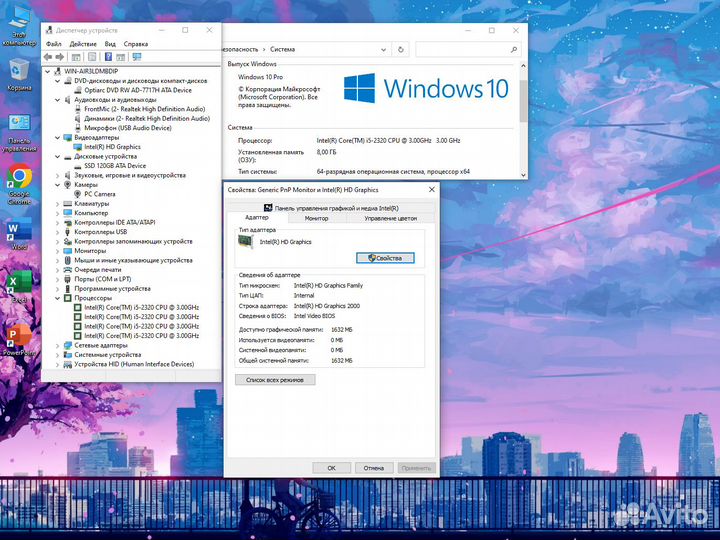Click the computer icon next to WIN-AIR3LDMBDIP
Image resolution: width=720 pixels, height=540 pixels.
coord(58,71)
